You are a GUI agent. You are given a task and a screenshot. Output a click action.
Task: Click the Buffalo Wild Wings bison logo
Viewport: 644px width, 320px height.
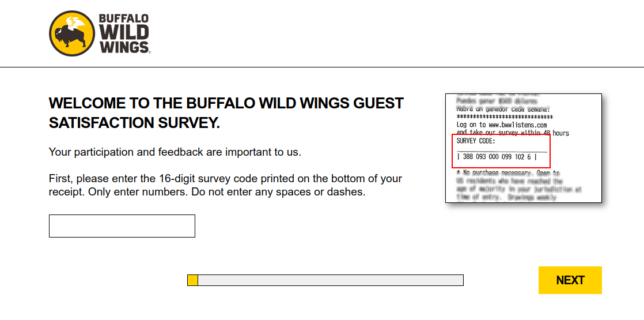(71, 34)
